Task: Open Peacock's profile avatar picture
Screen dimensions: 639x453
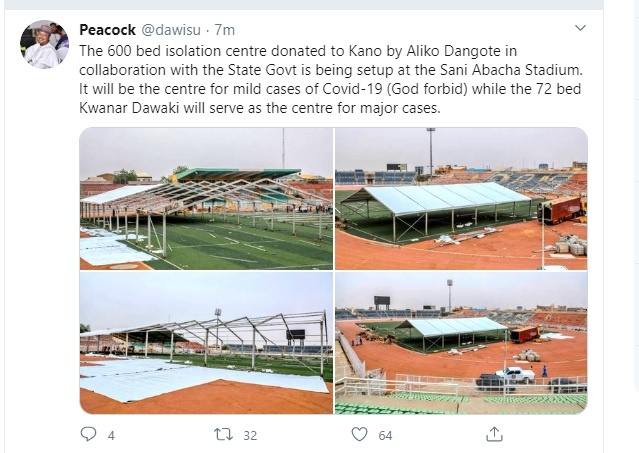Action: tap(45, 45)
